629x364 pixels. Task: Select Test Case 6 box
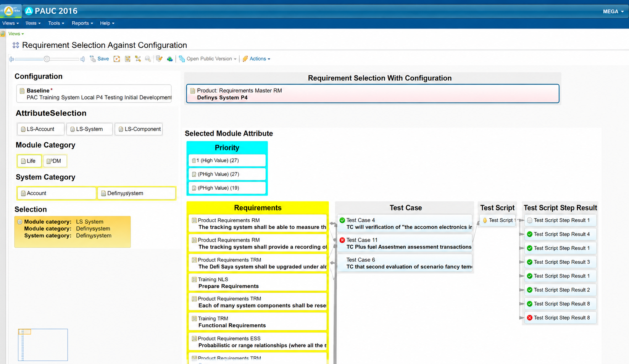[x=405, y=263]
